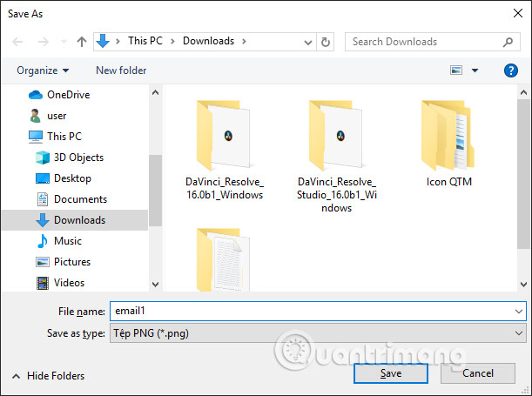
Task: Click the Documents page icon
Action: pos(43,199)
